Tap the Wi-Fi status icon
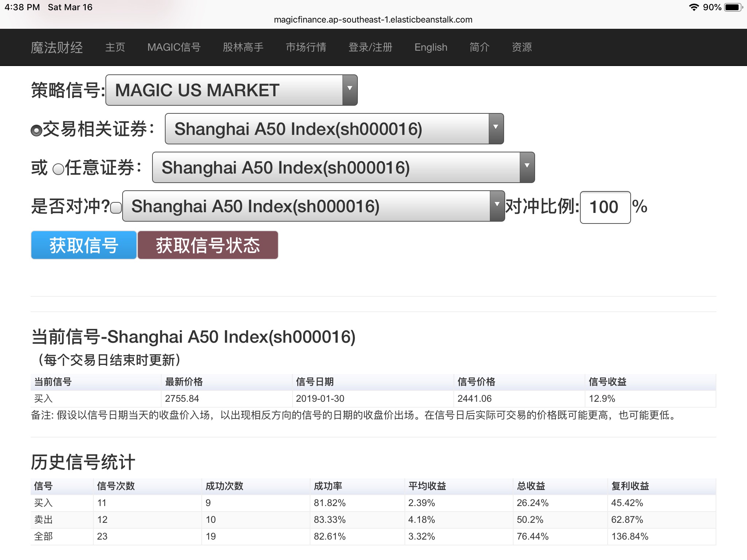Viewport: 747px width, 560px height. (x=694, y=7)
